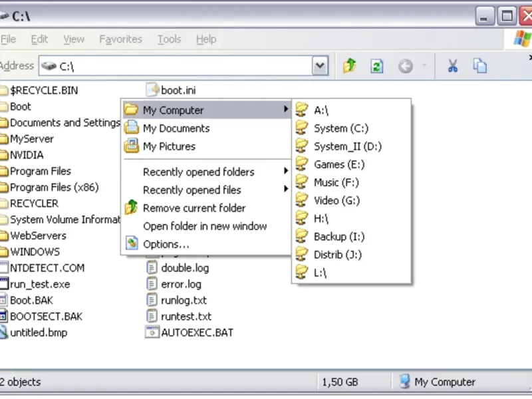Open the Help menu

[206, 39]
